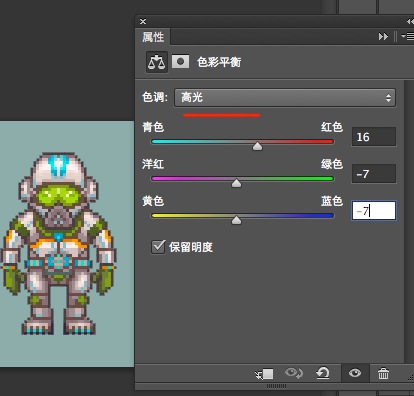Viewport: 414px width, 396px height.
Task: Click the cyan-red value field showing 16
Action: tap(374, 137)
